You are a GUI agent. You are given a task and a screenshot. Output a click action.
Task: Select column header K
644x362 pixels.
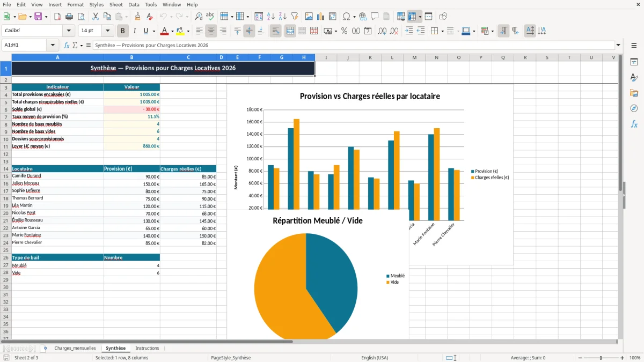[x=370, y=57]
